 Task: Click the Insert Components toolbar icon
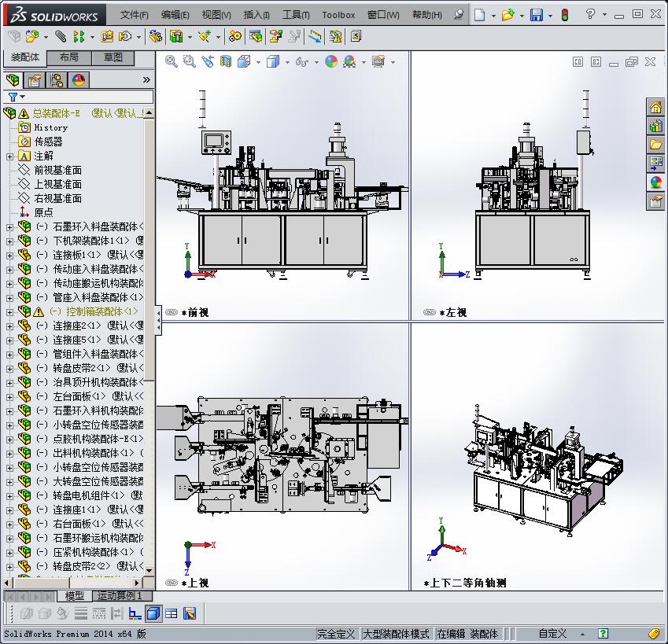(32, 37)
